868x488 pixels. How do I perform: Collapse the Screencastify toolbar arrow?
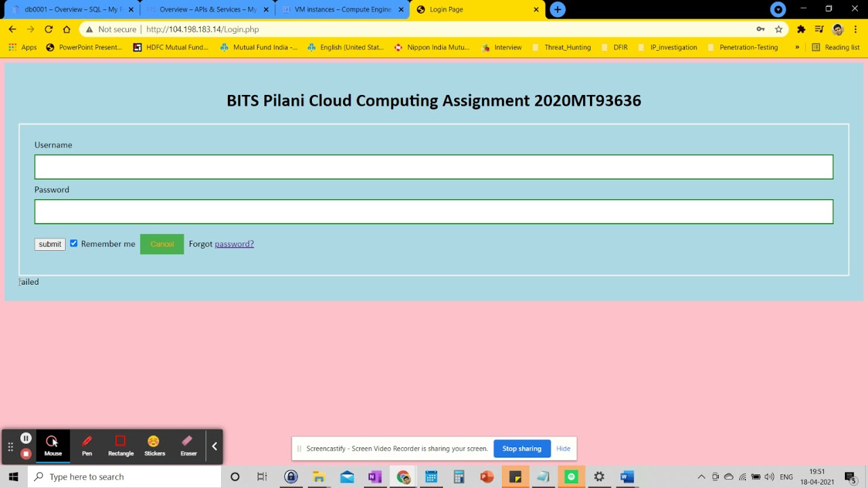tap(214, 446)
